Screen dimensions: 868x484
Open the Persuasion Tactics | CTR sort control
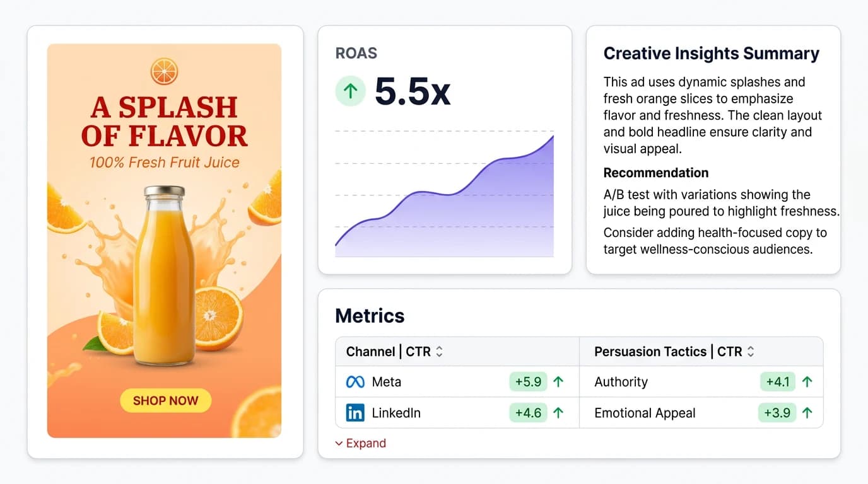click(750, 352)
